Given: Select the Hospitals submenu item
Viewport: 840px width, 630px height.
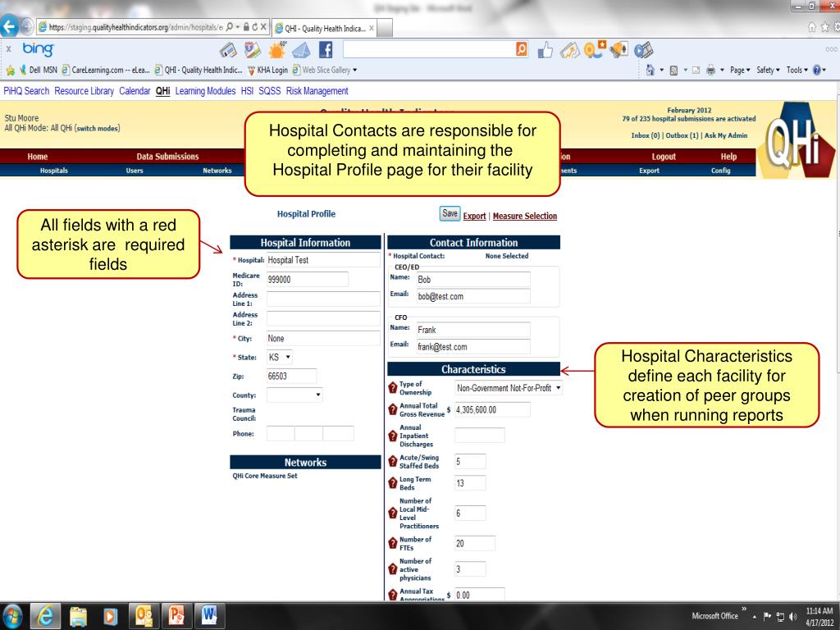Looking at the screenshot, I should pyautogui.click(x=54, y=171).
